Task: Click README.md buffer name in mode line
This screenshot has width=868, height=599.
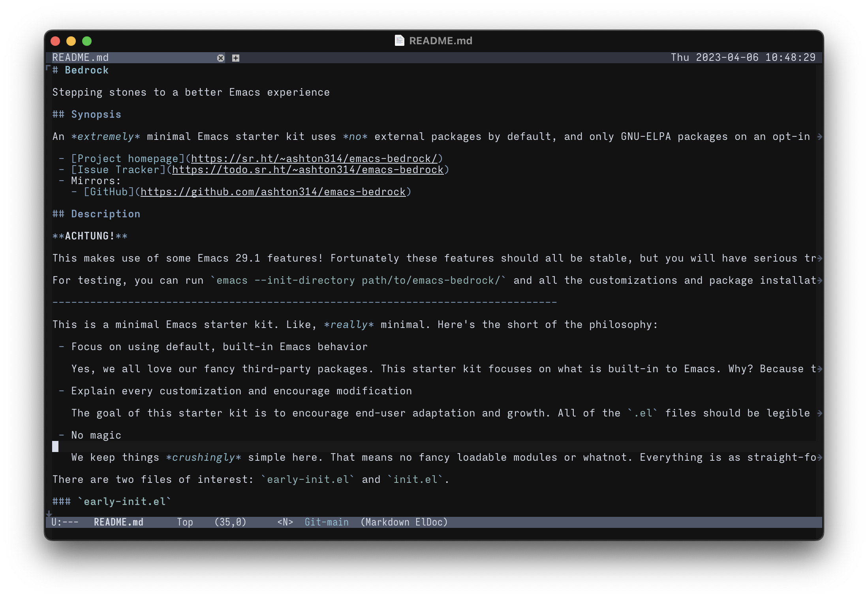Action: coord(118,522)
